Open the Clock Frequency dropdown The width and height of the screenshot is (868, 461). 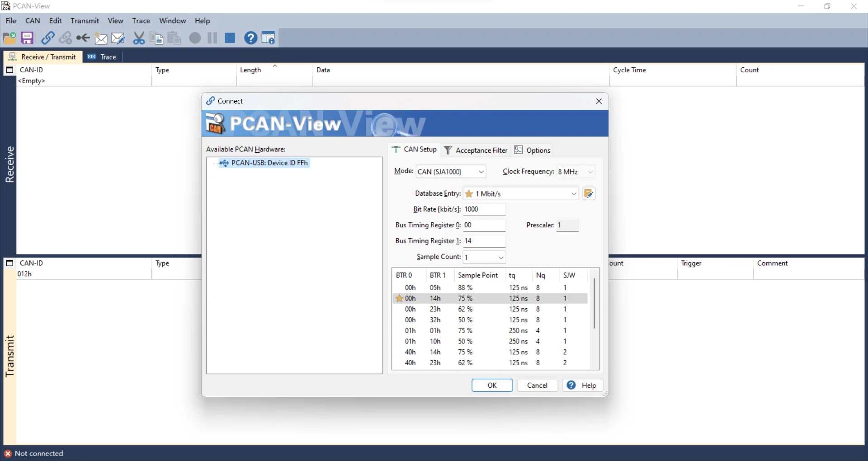[591, 172]
